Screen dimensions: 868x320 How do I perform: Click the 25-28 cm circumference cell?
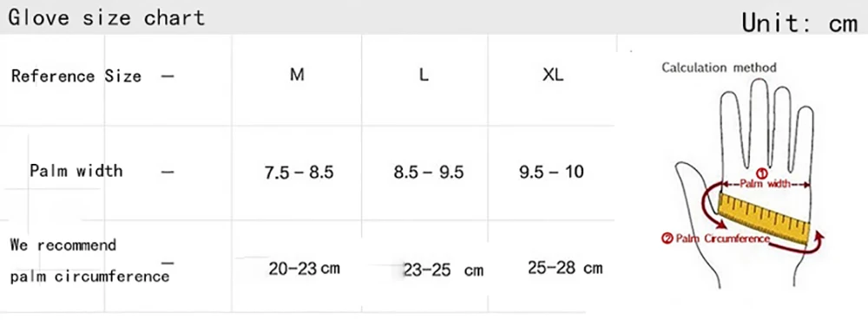565,268
